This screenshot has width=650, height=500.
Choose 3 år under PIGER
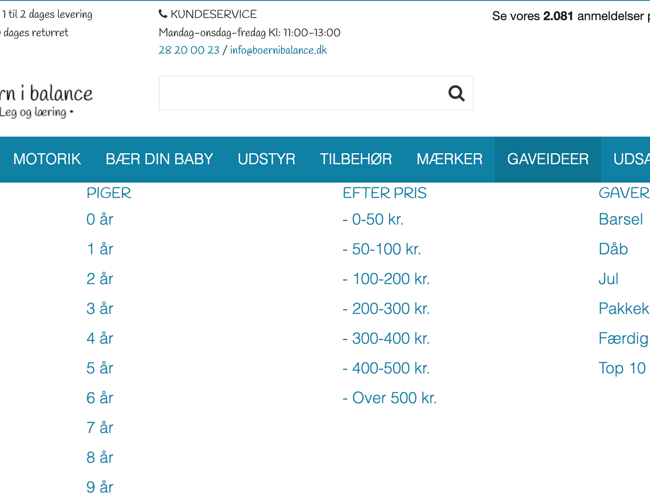pyautogui.click(x=99, y=309)
